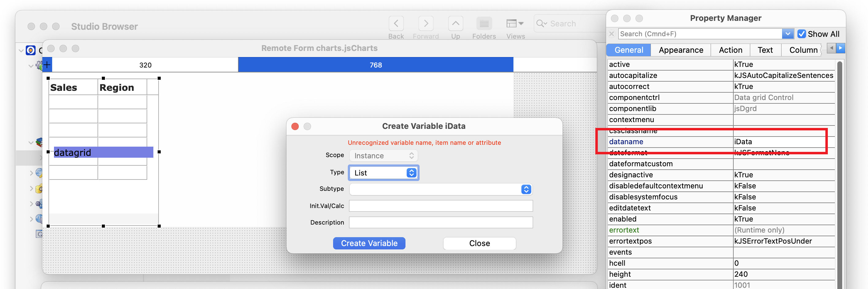This screenshot has height=289, width=868.
Task: Click the Back navigation arrow icon
Action: click(396, 24)
